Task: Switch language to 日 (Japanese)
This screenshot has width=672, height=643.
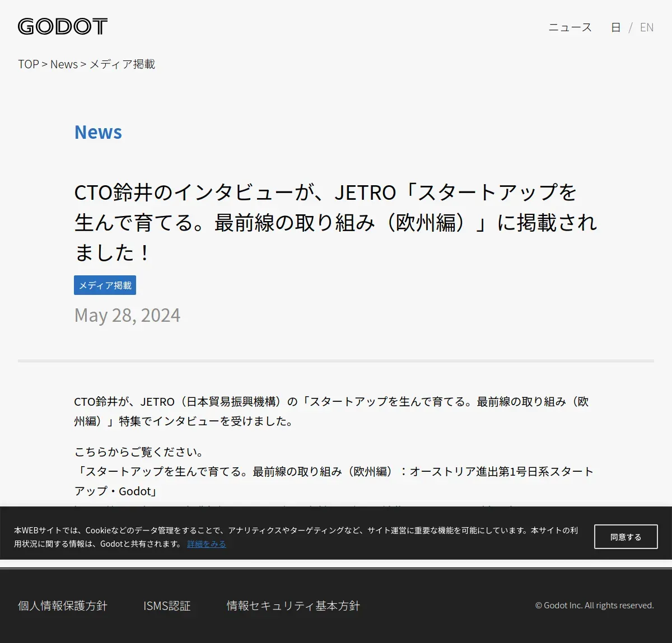Action: coord(615,27)
